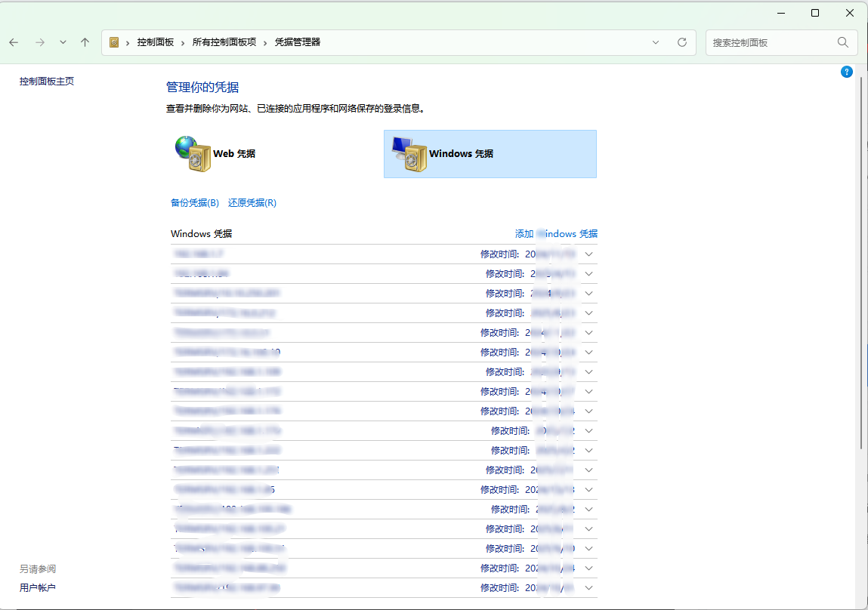Expand the last visible credential entry
This screenshot has height=610, width=868.
(589, 588)
